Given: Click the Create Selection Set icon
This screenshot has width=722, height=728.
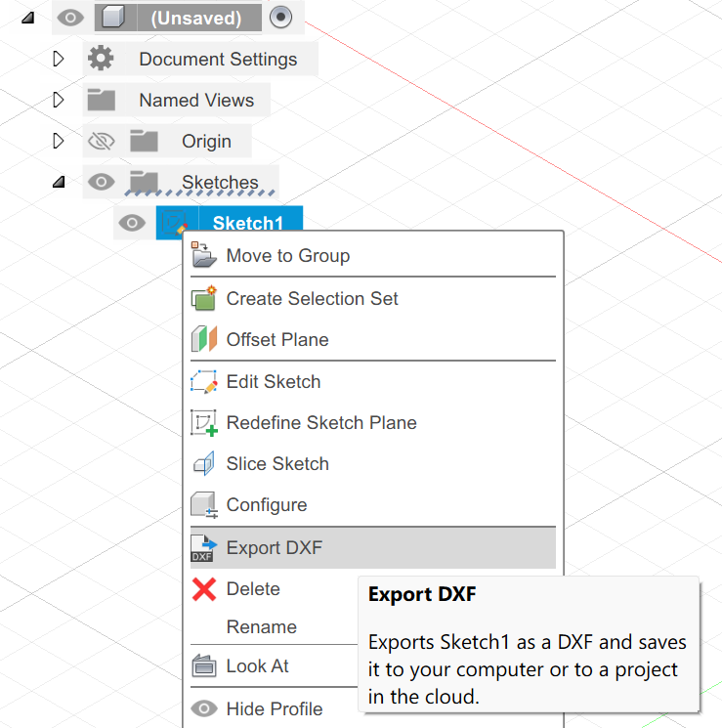Looking at the screenshot, I should pos(203,299).
